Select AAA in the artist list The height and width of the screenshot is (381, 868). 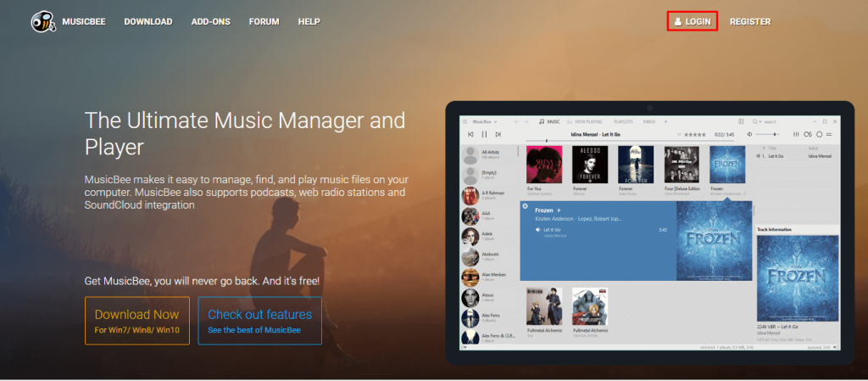tap(489, 216)
